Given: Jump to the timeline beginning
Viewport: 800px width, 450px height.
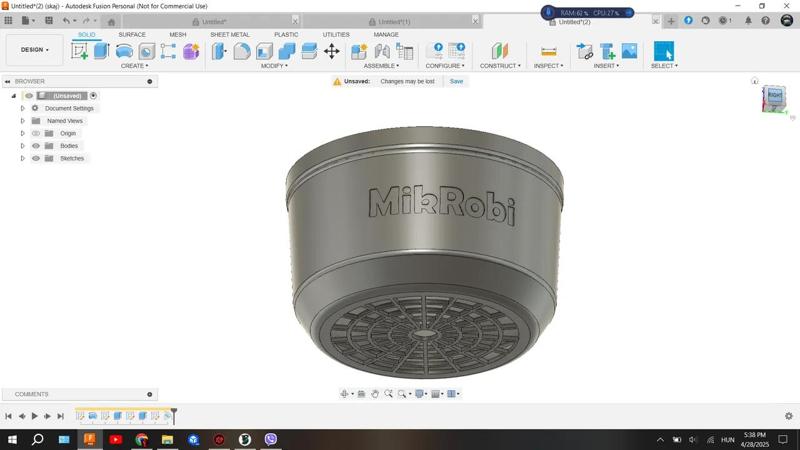Looking at the screenshot, I should point(8,416).
